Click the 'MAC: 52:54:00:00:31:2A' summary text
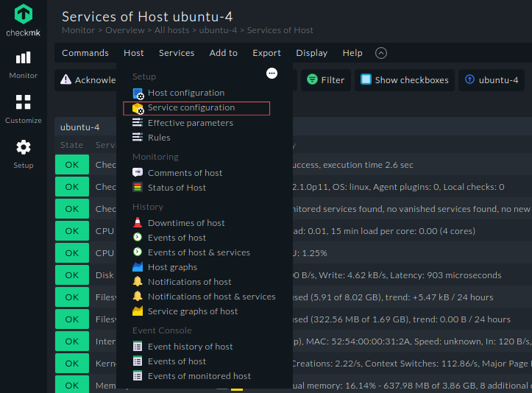Viewport: 532px width, 393px height. tap(358, 341)
